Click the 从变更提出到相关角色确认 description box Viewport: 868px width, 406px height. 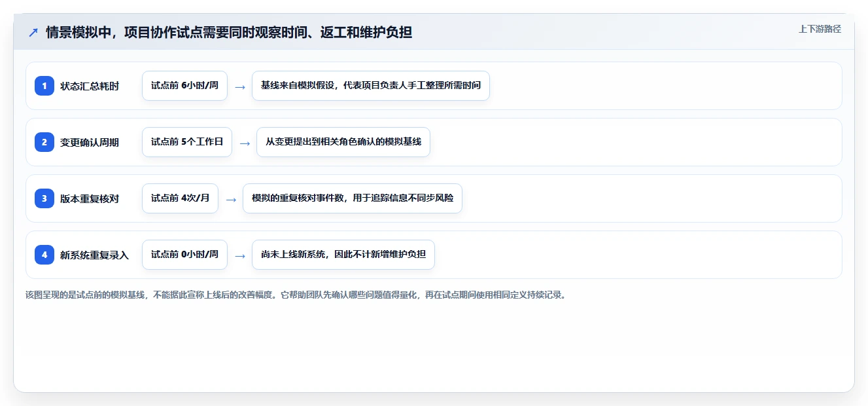pyautogui.click(x=343, y=142)
